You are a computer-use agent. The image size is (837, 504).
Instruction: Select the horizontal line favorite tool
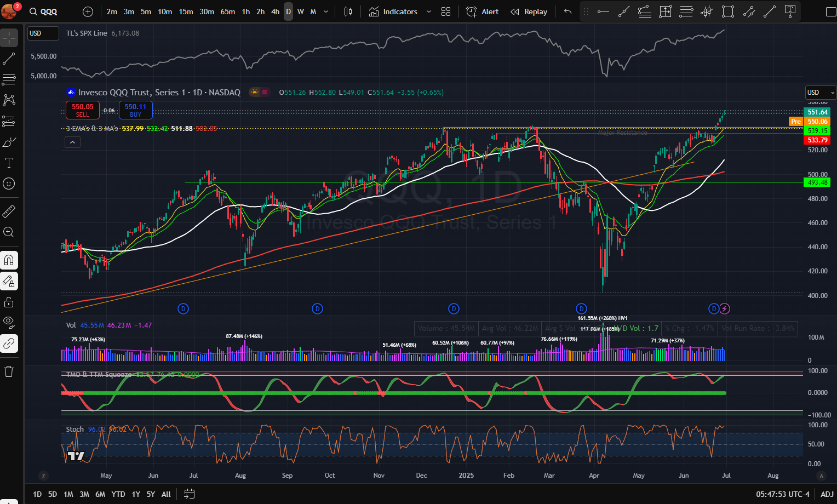pyautogui.click(x=603, y=12)
